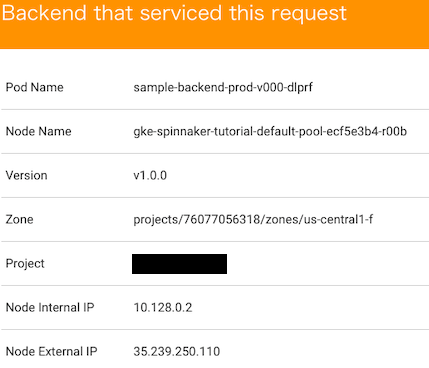
Task: Click the word 'serviced' in the header
Action: tap(181, 13)
